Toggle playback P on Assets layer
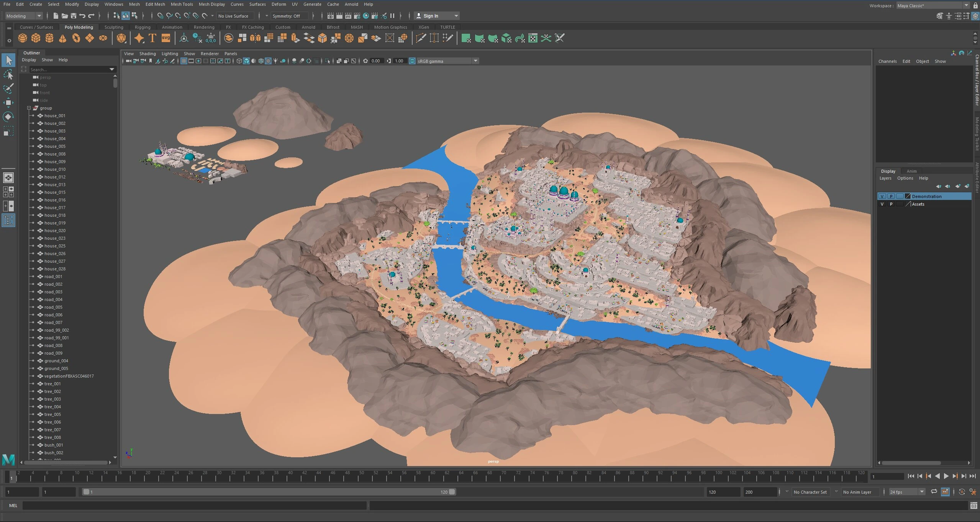 [891, 204]
